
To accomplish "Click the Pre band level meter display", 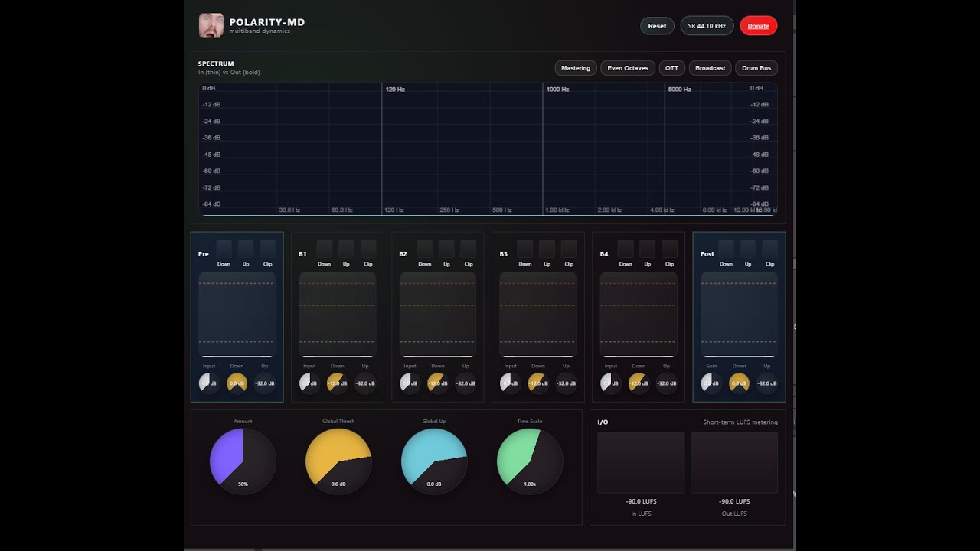I will coord(237,315).
